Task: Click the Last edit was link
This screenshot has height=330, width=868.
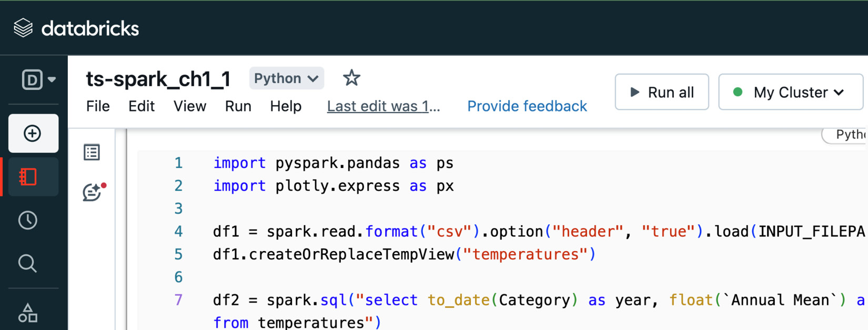Action: [383, 106]
